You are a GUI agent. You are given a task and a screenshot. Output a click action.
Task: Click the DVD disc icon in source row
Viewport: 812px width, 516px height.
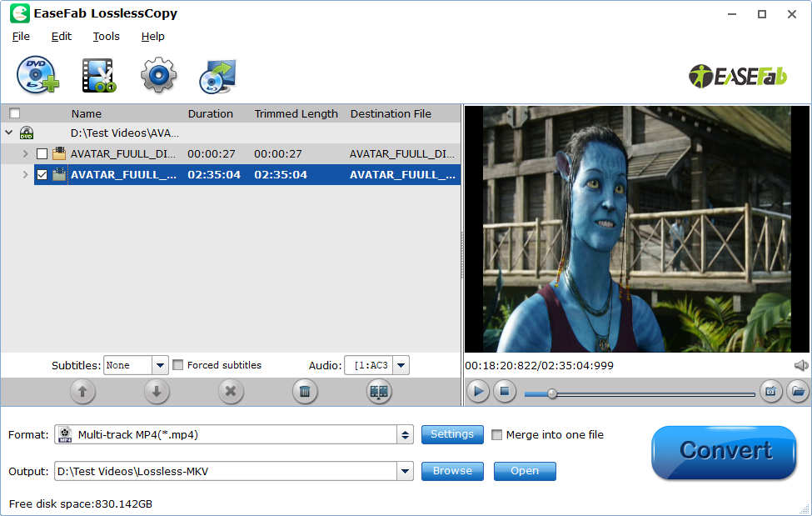27,133
